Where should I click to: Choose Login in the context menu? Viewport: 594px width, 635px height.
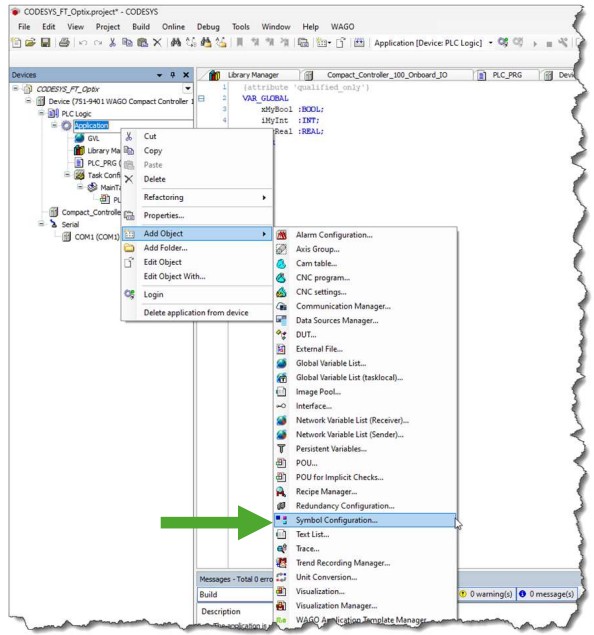(x=198, y=294)
